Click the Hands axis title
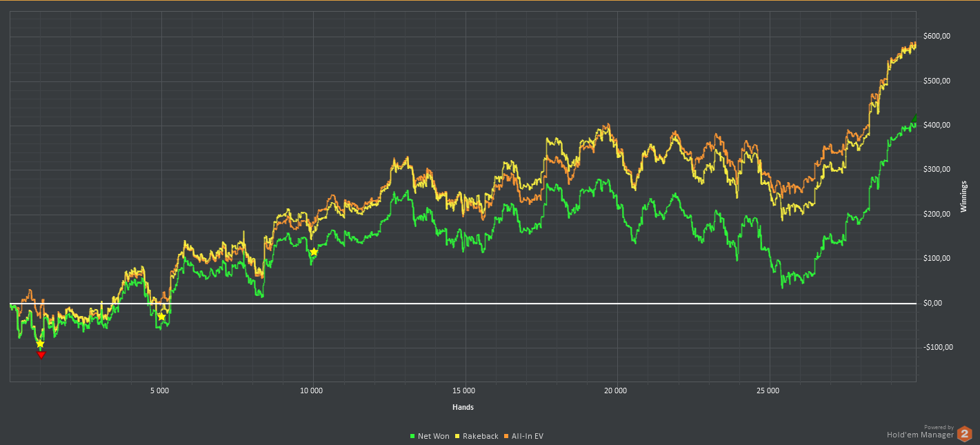980x445 pixels. coord(463,407)
